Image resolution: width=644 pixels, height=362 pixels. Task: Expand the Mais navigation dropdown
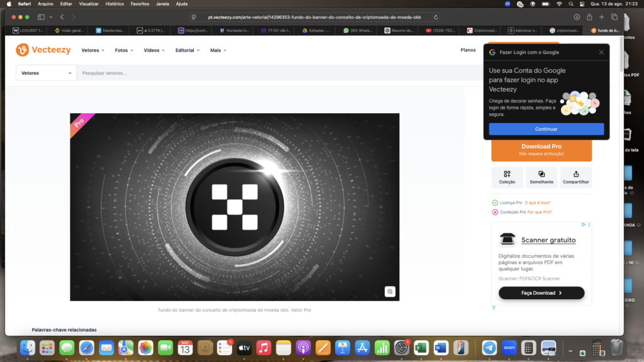(218, 50)
